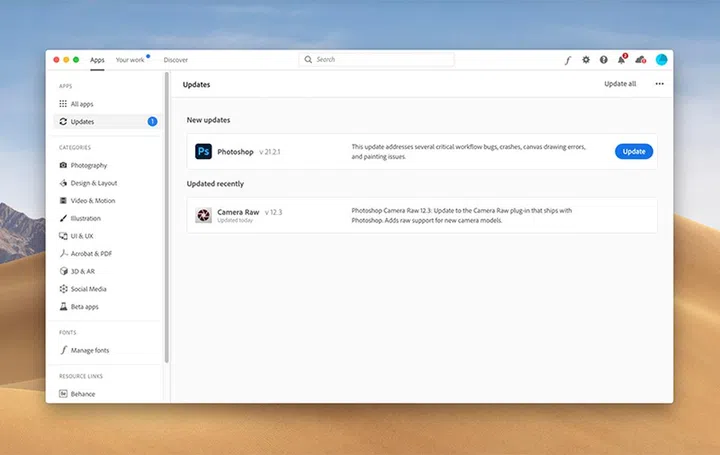720x455 pixels.
Task: Open the Adobe Fonts icon in header
Action: coord(568,60)
